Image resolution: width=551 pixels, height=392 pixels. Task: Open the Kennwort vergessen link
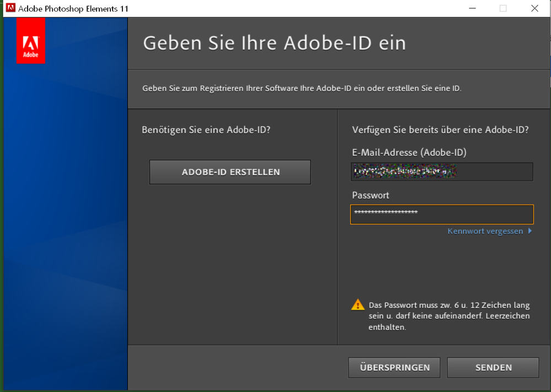click(x=485, y=231)
